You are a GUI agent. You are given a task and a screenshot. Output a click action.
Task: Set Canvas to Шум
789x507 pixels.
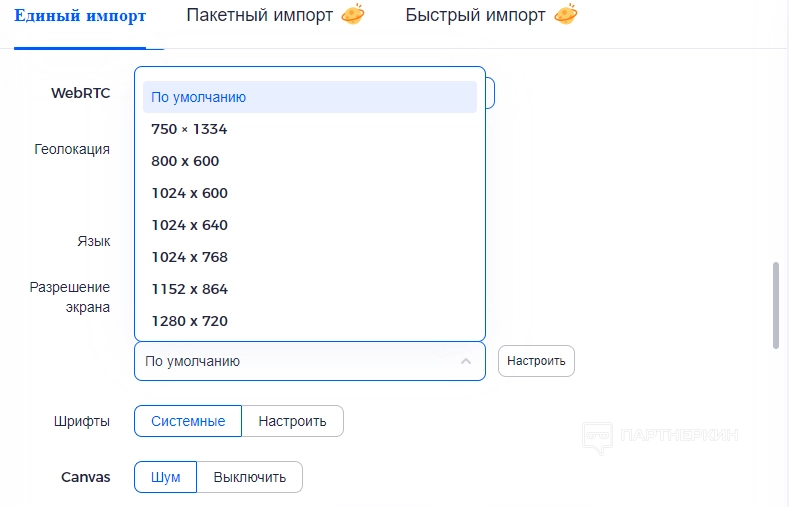coord(166,477)
